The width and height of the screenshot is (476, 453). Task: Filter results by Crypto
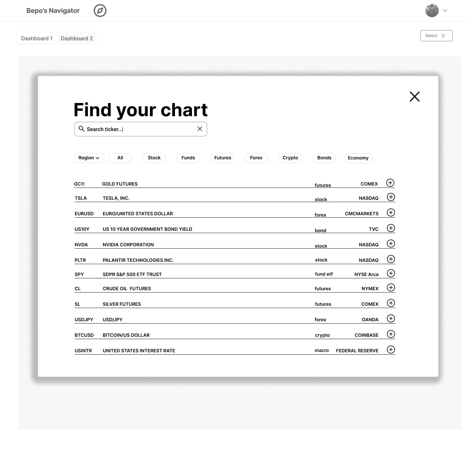290,158
